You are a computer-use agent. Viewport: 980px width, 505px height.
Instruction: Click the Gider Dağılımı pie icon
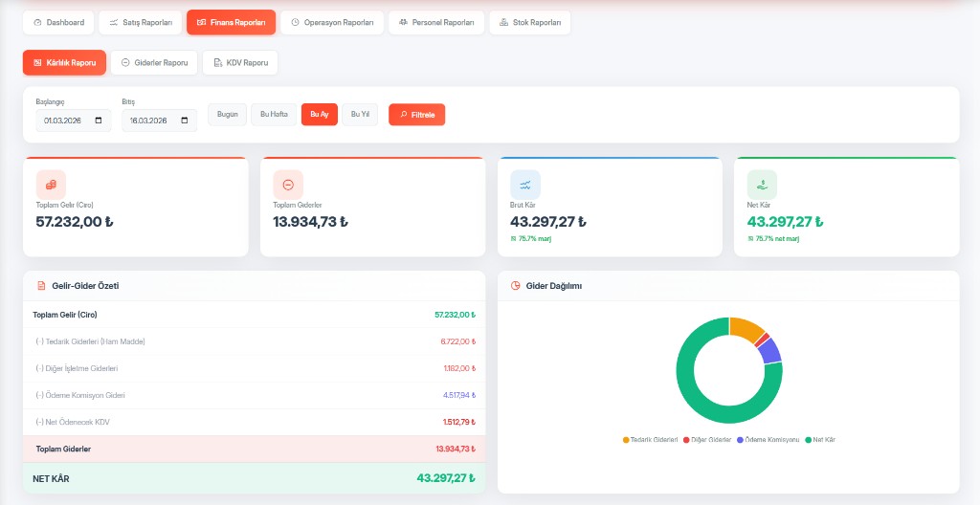click(x=516, y=286)
